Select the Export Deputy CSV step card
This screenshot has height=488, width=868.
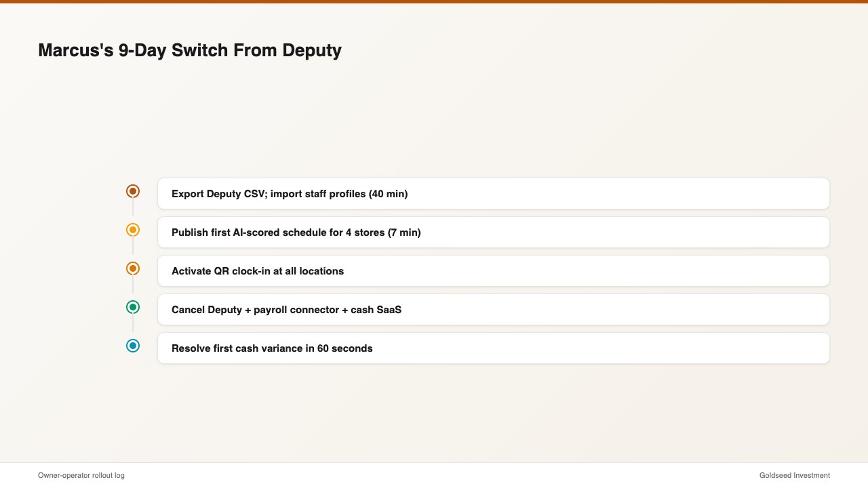494,194
